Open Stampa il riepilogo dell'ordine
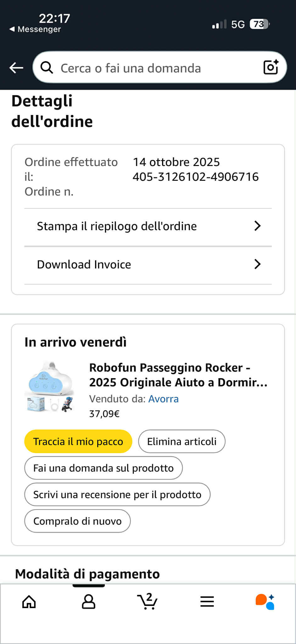 (x=117, y=226)
